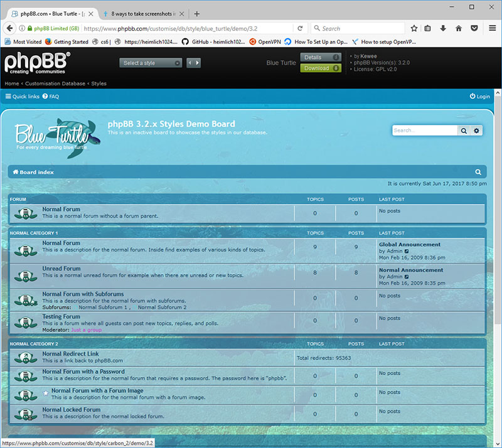Reload the page with refresh icon
This screenshot has width=502, height=448.
tap(300, 28)
